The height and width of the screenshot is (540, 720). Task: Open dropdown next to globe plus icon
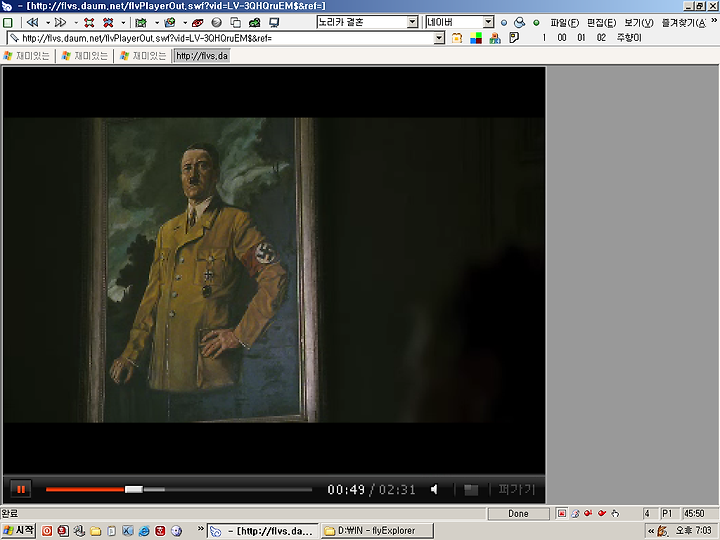click(185, 22)
